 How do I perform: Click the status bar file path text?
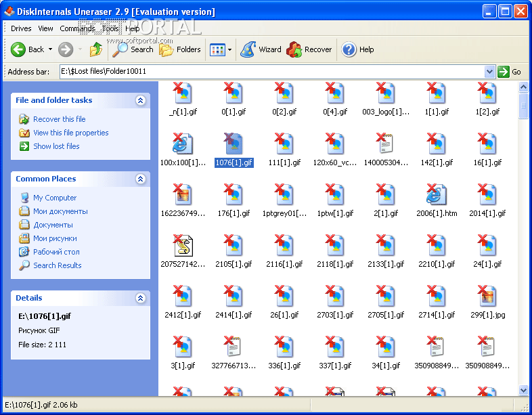41,405
